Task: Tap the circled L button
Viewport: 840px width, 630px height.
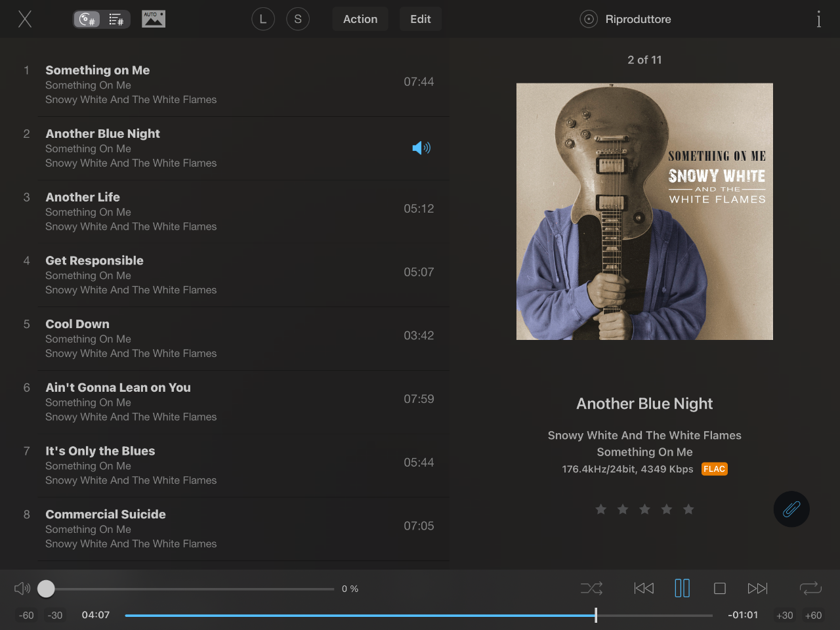Action: coord(263,19)
